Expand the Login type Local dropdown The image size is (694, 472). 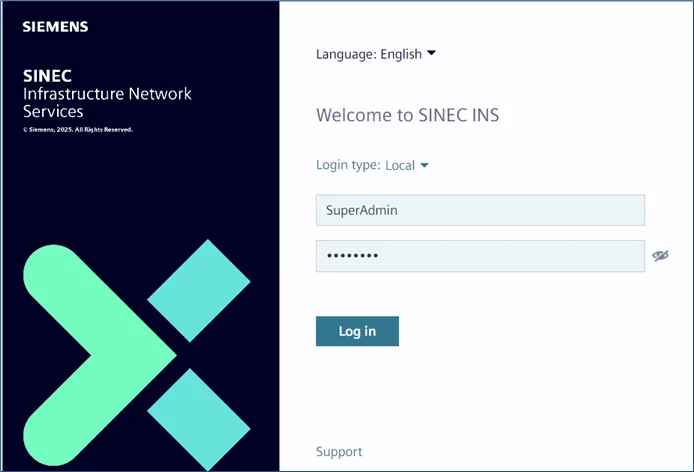pyautogui.click(x=372, y=165)
